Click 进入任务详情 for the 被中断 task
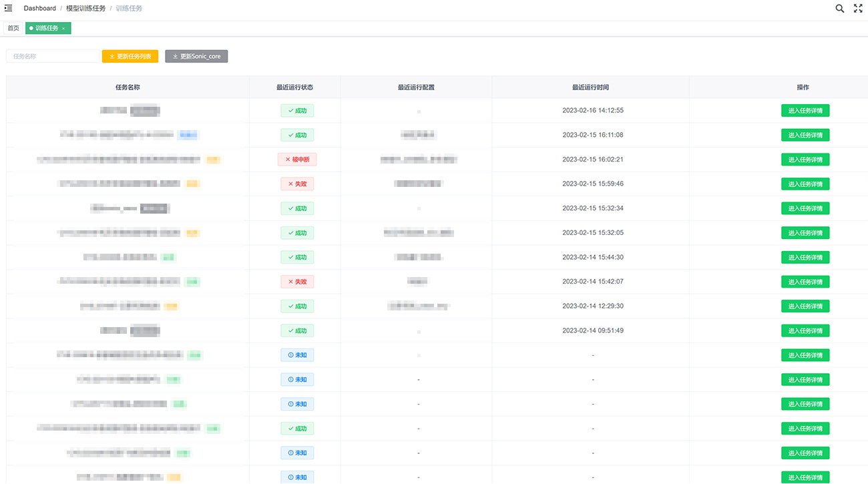 805,160
